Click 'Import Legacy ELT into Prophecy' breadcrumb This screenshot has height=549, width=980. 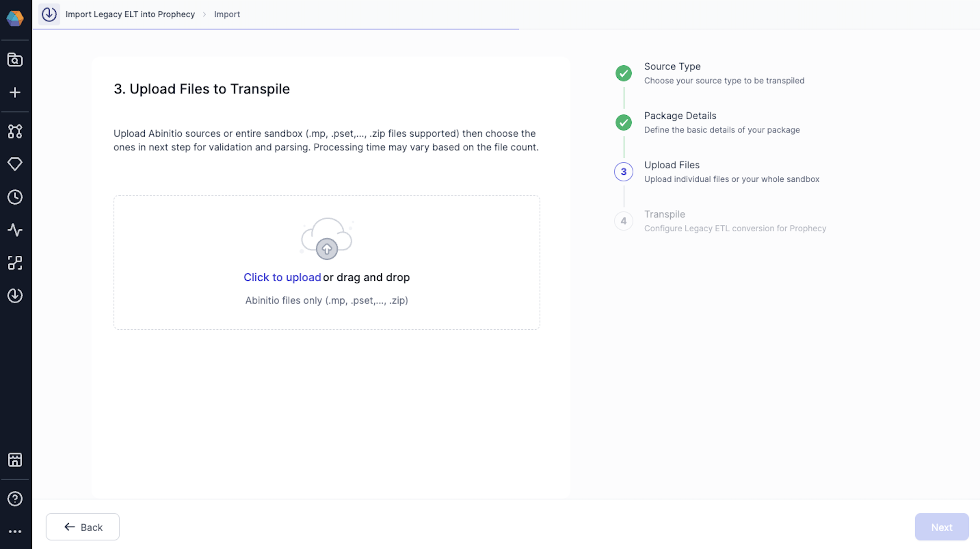pos(130,14)
